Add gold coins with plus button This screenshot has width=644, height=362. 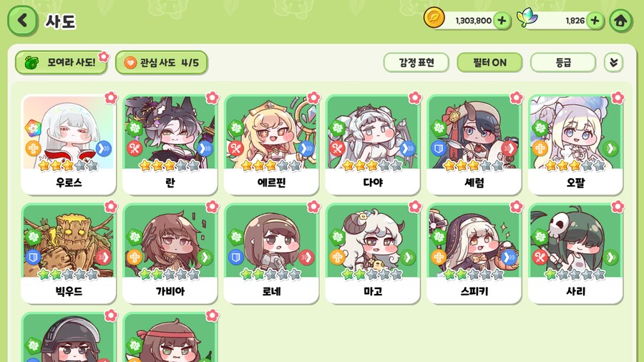click(x=502, y=21)
